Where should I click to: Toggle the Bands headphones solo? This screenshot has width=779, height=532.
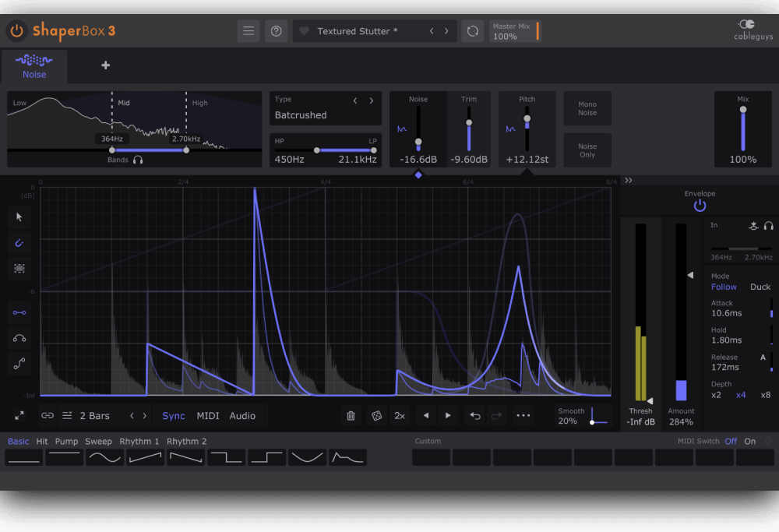click(138, 160)
